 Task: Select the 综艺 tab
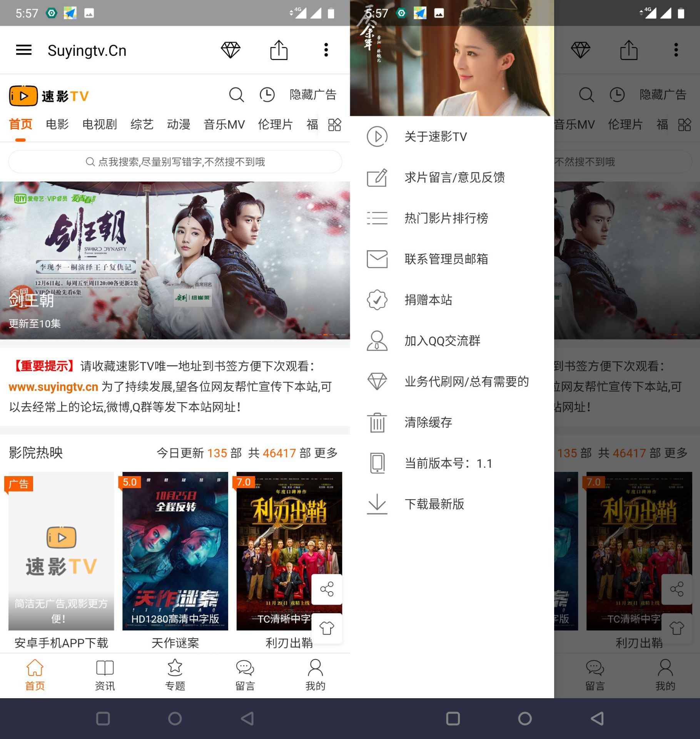pyautogui.click(x=142, y=124)
